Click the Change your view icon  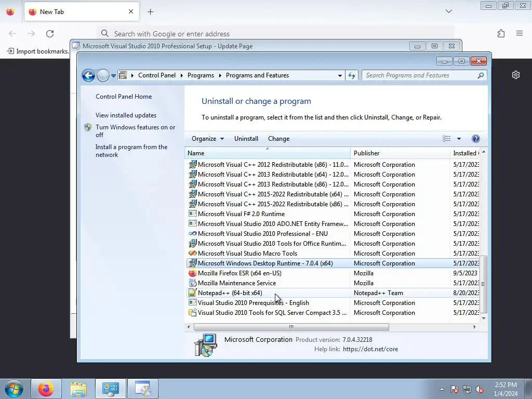446,138
